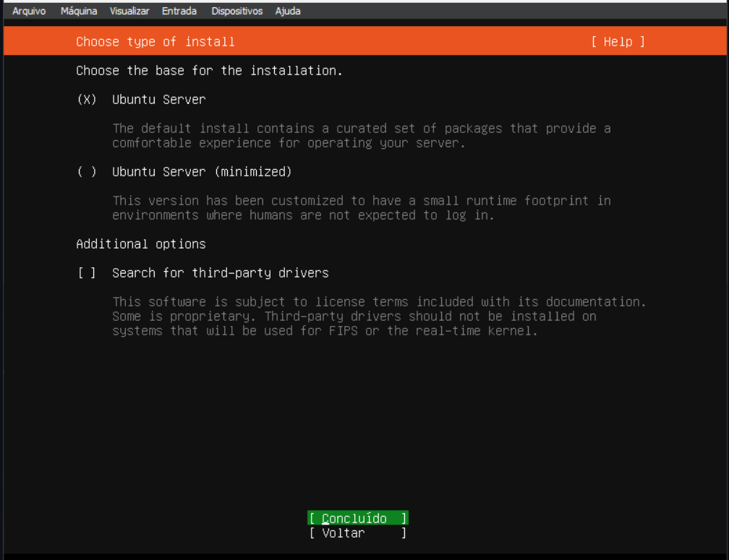Click the Ubuntu Server curated packages description

(x=361, y=135)
